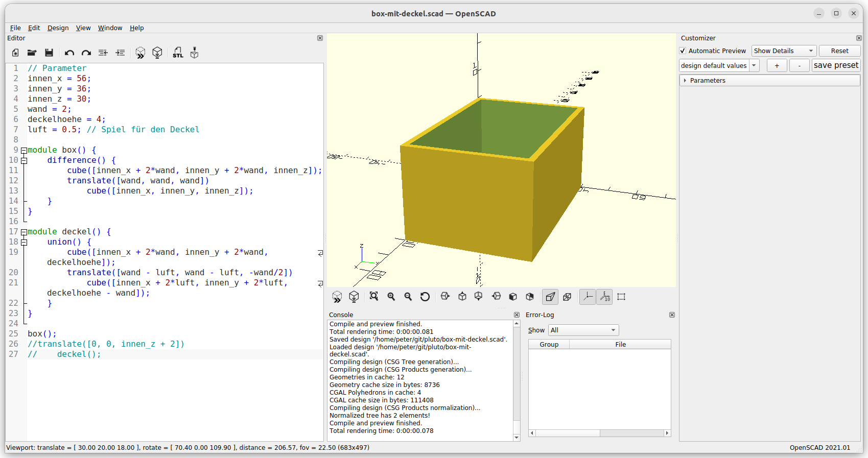Close the Editor panel
Image resolution: width=868 pixels, height=458 pixels.
click(320, 38)
